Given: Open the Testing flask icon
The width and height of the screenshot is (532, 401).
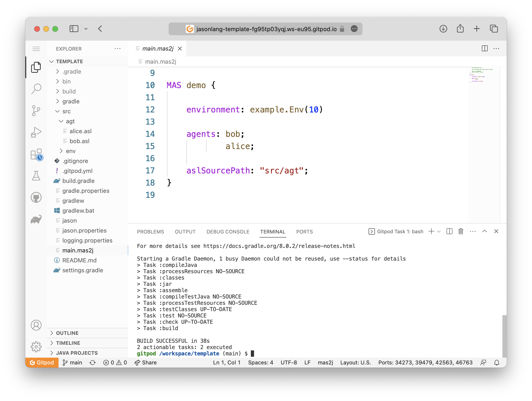Looking at the screenshot, I should pyautogui.click(x=36, y=176).
